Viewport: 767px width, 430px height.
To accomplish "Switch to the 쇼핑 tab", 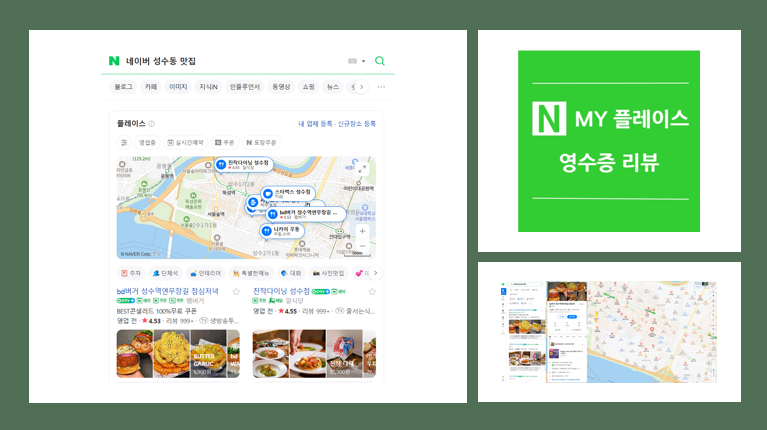I will tap(308, 87).
